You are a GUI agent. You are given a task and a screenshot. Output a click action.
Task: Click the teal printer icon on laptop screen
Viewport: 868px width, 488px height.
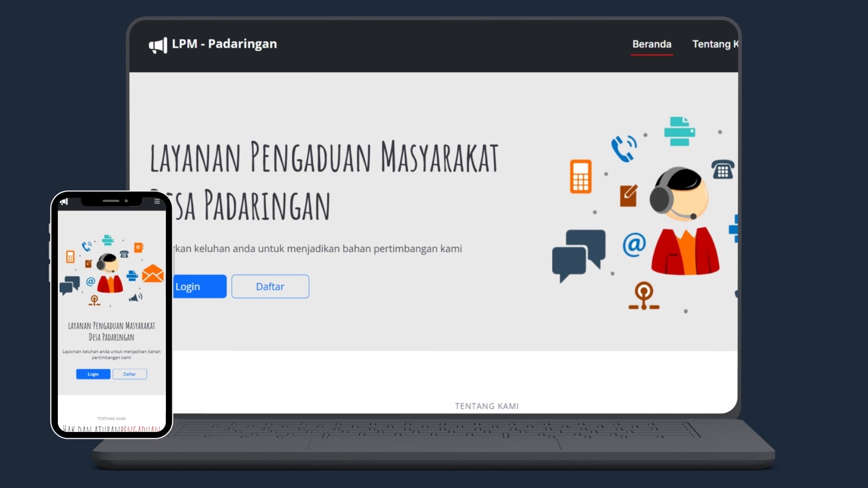(x=679, y=131)
